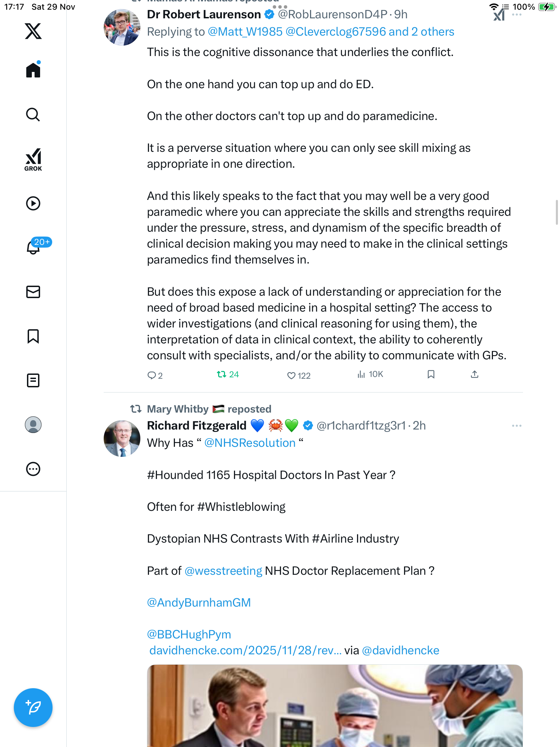Screen dimensions: 560x747
Task: Bookmark Dr Robert Laurenson's post
Action: [431, 375]
